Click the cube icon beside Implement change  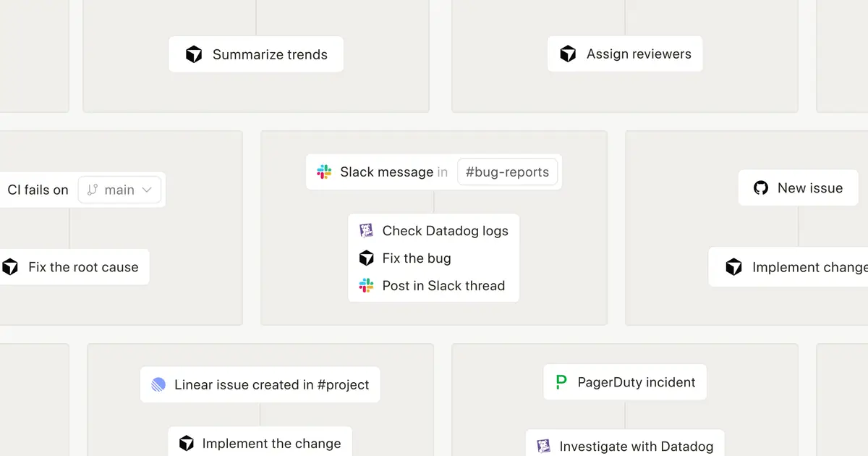(733, 267)
